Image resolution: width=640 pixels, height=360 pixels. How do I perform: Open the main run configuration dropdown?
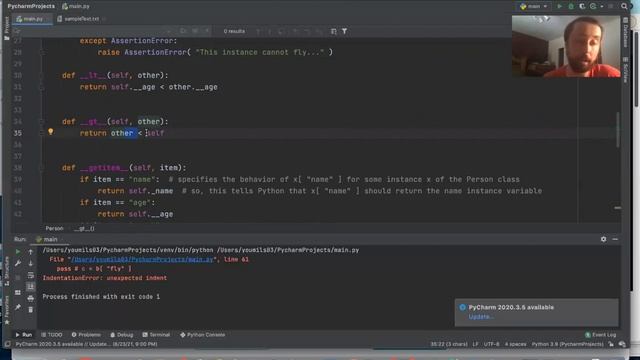[x=534, y=6]
